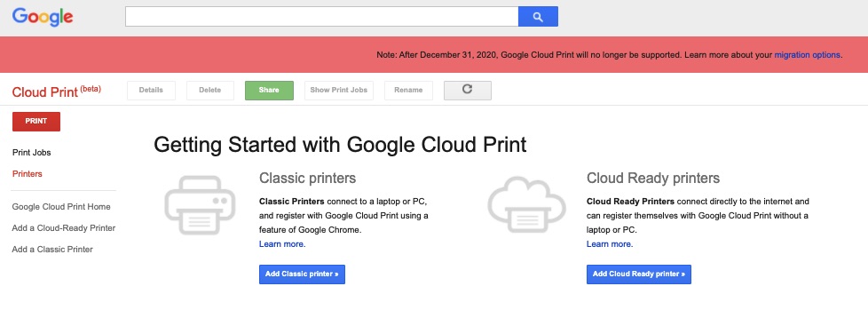Open the migration options link

pos(807,55)
